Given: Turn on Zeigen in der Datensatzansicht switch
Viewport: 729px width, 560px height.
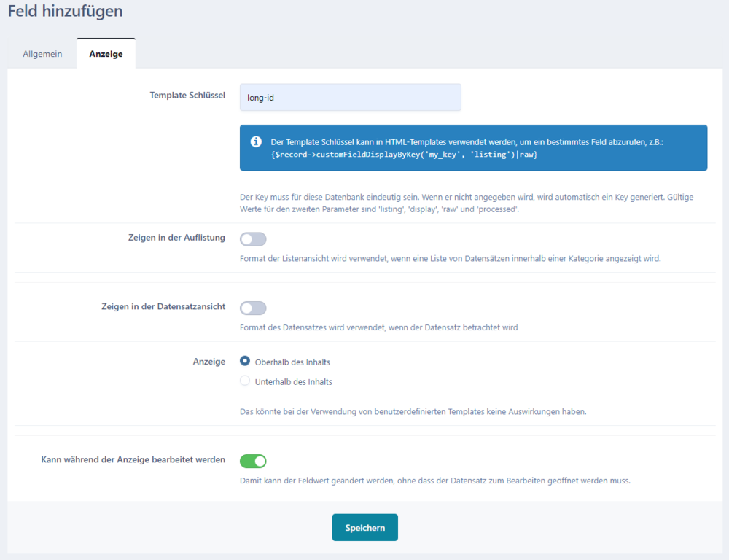Looking at the screenshot, I should [x=253, y=308].
